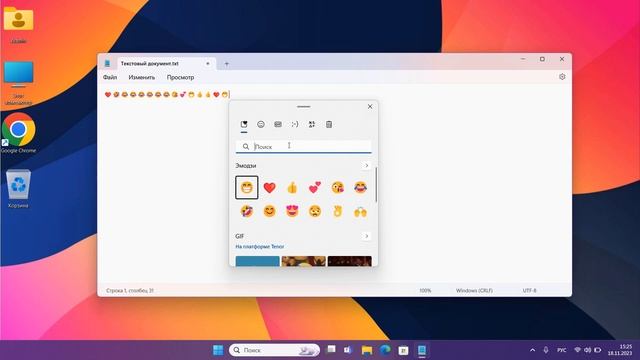Insert the OK hand emoji
640x360 pixels.
(x=338, y=211)
